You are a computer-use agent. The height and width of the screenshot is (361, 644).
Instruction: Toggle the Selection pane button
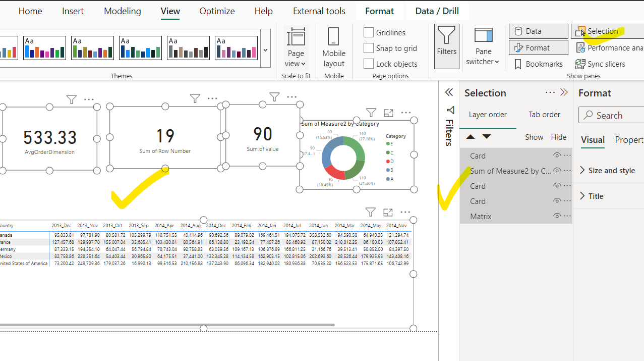(x=607, y=31)
